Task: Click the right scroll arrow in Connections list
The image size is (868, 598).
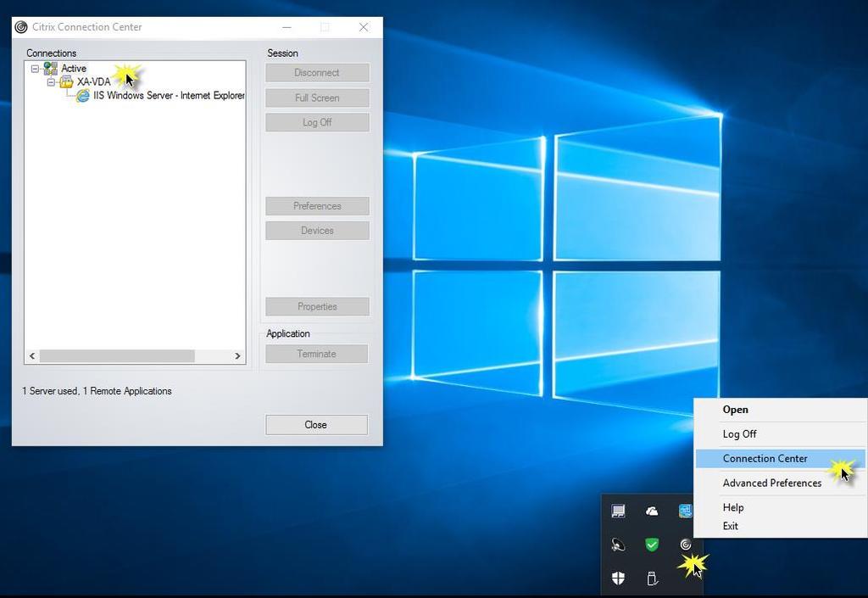Action: 237,356
